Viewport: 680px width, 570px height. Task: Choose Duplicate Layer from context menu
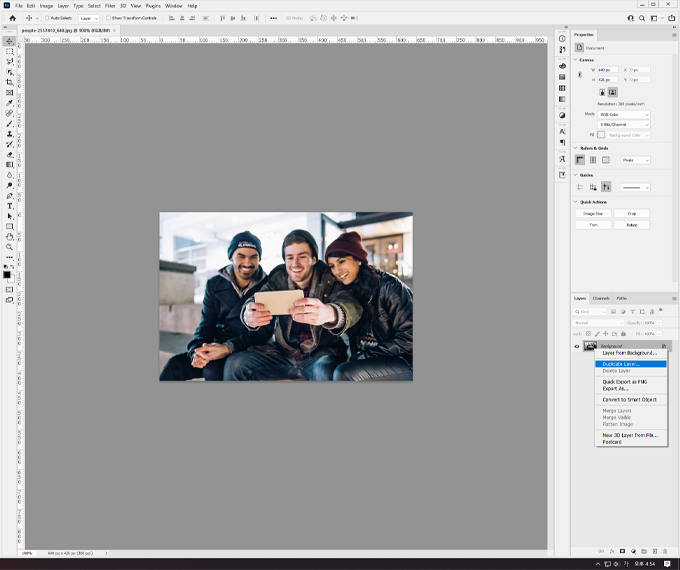631,364
